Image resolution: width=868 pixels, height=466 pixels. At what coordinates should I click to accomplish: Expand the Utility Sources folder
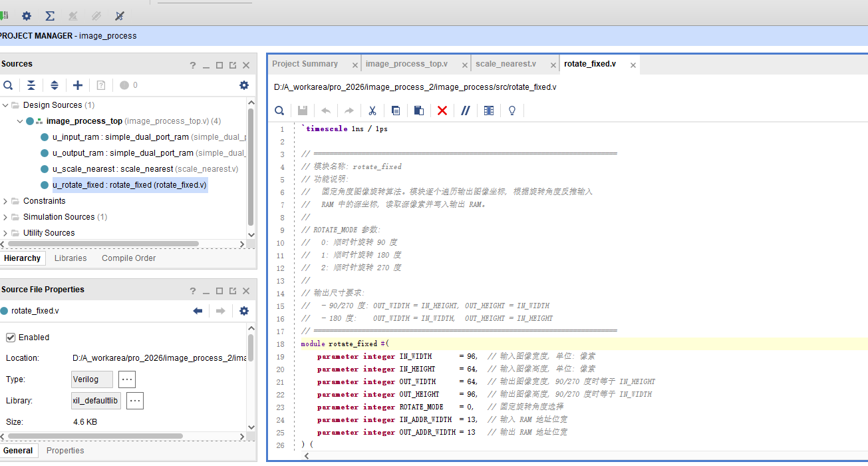[x=6, y=233]
